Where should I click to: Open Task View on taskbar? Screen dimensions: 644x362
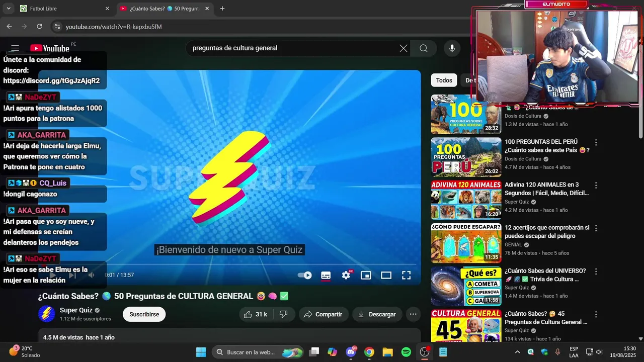coord(314,352)
